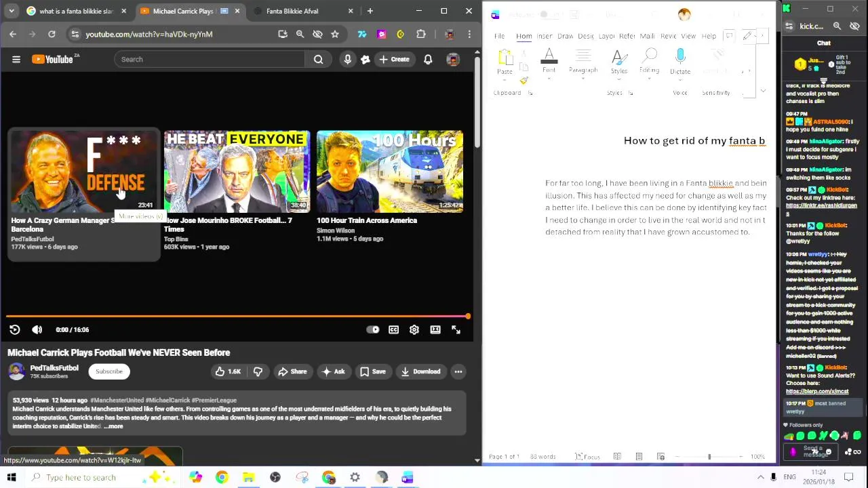
Task: Switch to the Draw ribbon tab in Word
Action: (x=565, y=36)
